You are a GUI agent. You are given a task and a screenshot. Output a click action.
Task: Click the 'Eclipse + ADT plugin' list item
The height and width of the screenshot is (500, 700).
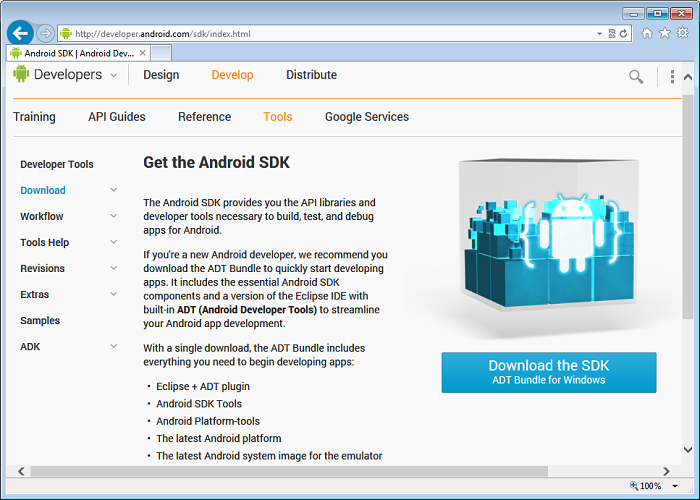click(x=203, y=386)
